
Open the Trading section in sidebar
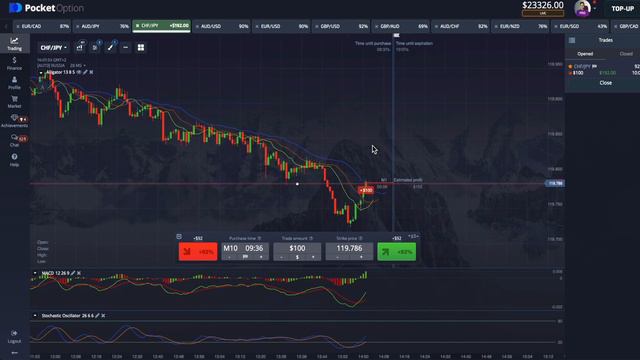(x=14, y=44)
